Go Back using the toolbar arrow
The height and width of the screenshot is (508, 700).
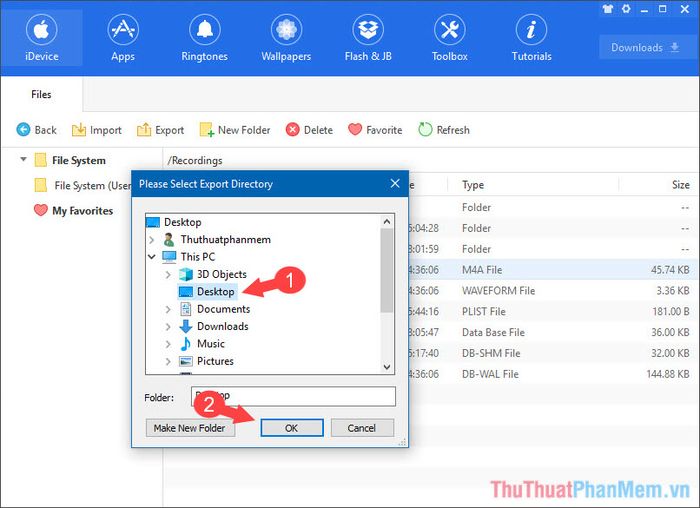click(x=37, y=130)
